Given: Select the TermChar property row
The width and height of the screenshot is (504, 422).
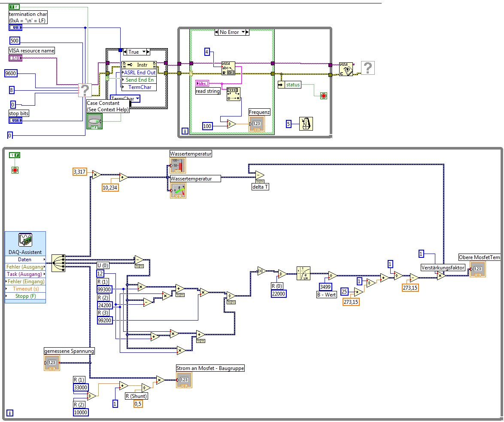Looking at the screenshot, I should point(139,87).
